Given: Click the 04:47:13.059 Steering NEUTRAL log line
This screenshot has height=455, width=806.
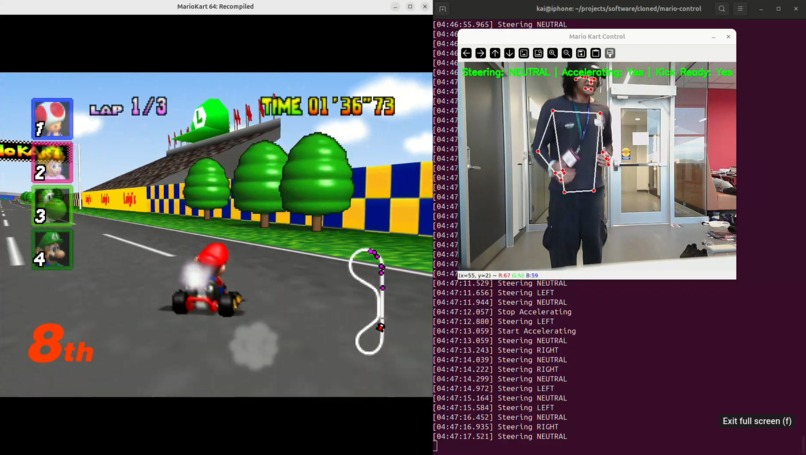Looking at the screenshot, I should point(500,340).
